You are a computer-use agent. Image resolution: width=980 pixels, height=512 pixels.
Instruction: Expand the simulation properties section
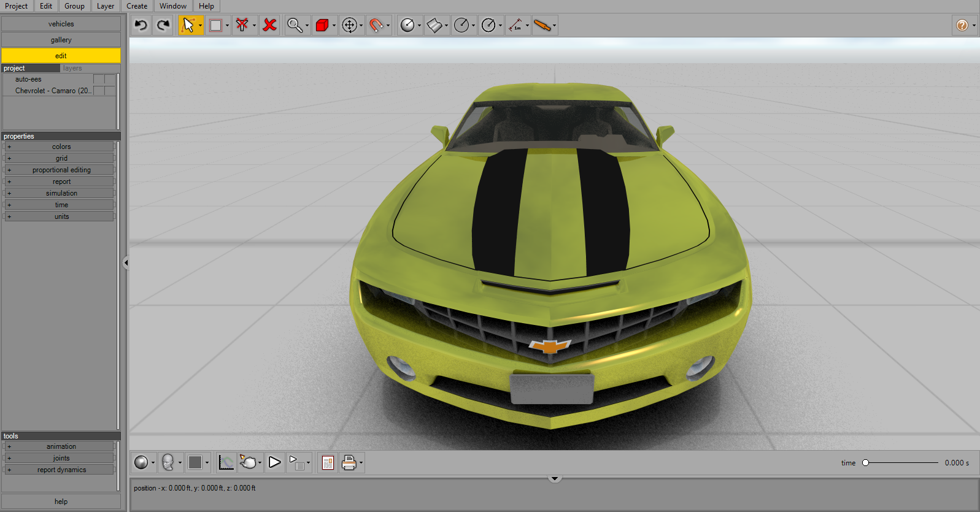[x=58, y=193]
